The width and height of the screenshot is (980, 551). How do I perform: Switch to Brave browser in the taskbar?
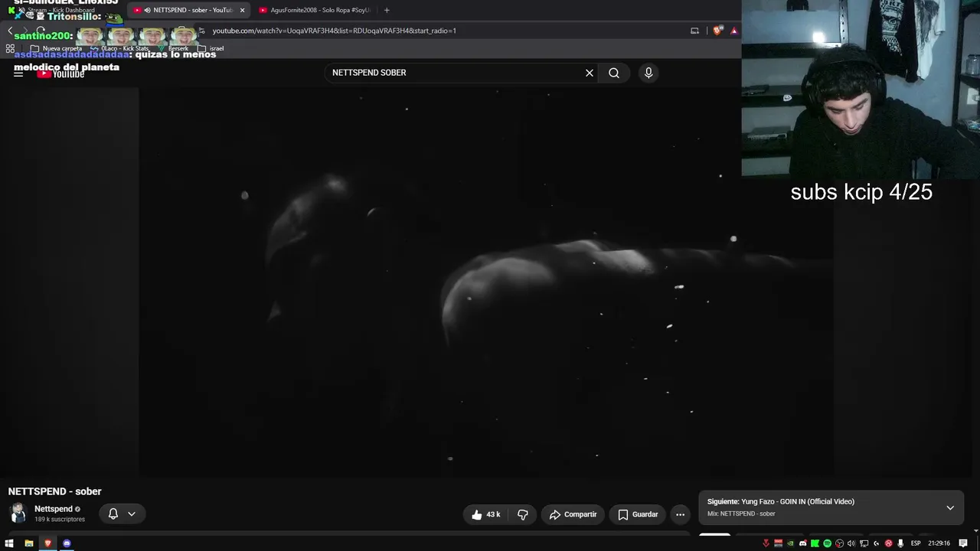coord(48,543)
